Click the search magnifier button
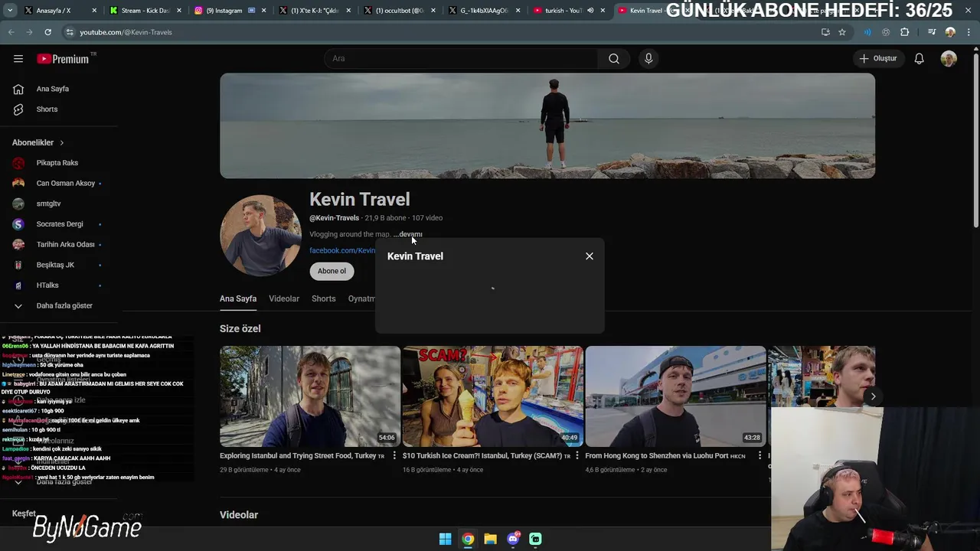 coord(614,59)
